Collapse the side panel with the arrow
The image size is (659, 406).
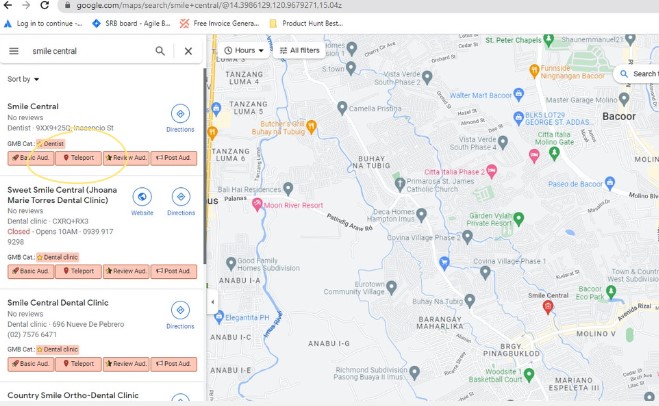pyautogui.click(x=213, y=302)
